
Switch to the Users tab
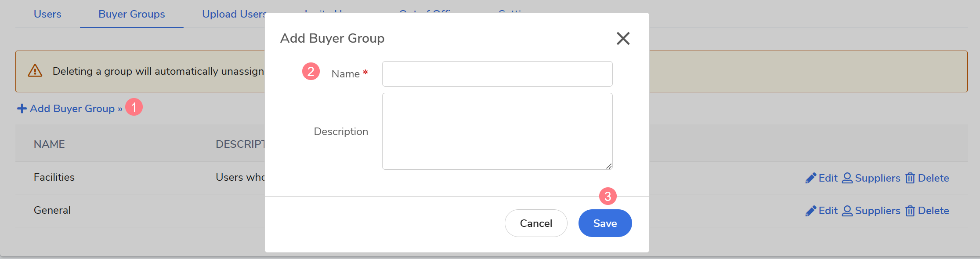pos(47,14)
